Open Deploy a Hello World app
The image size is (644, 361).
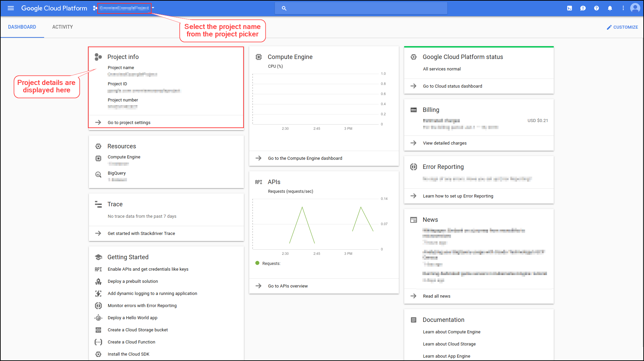132,318
